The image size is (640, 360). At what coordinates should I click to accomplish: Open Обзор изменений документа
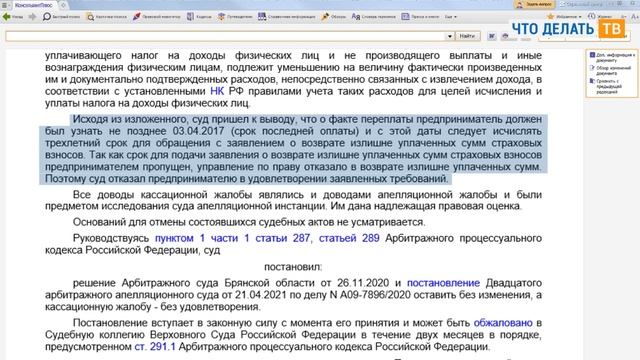[x=610, y=71]
